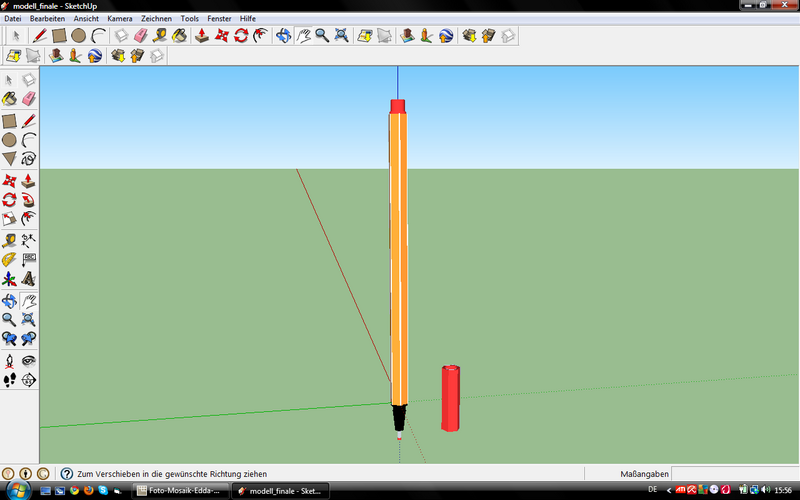The height and width of the screenshot is (500, 800).
Task: Select the Pencil line tool in top toolbar
Action: pyautogui.click(x=40, y=36)
